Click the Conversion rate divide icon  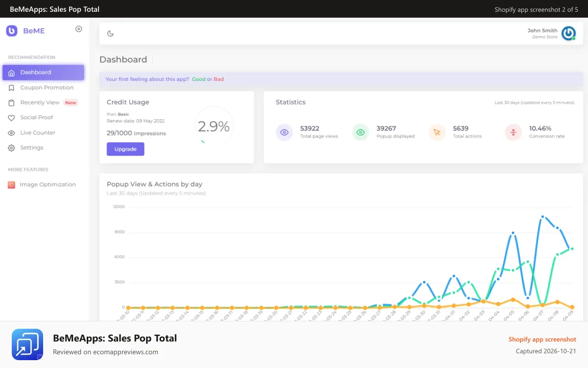click(x=514, y=132)
